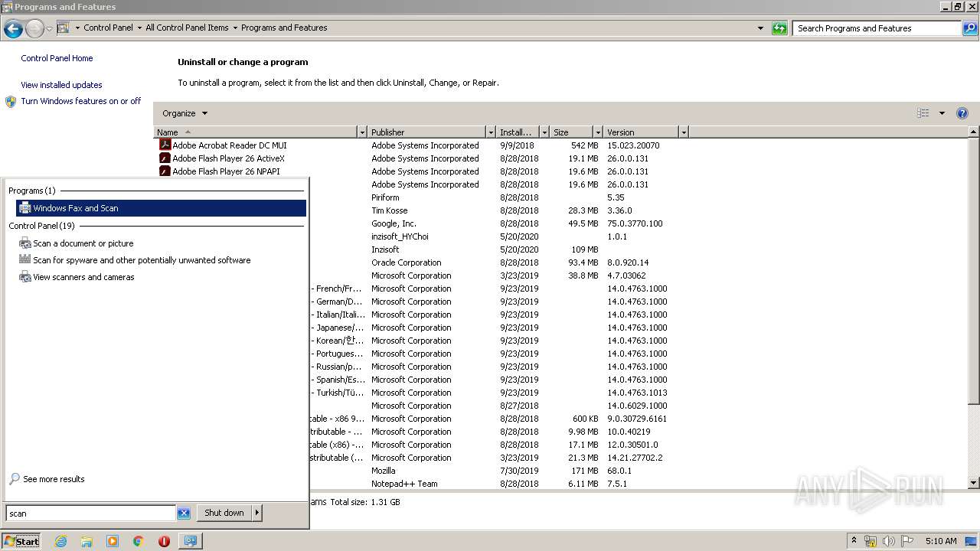Open the Publisher column filter dropdown
The width and height of the screenshot is (980, 551).
click(x=491, y=132)
